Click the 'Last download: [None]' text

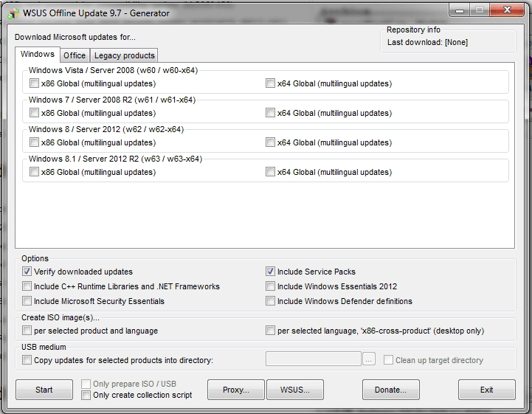pyautogui.click(x=427, y=42)
